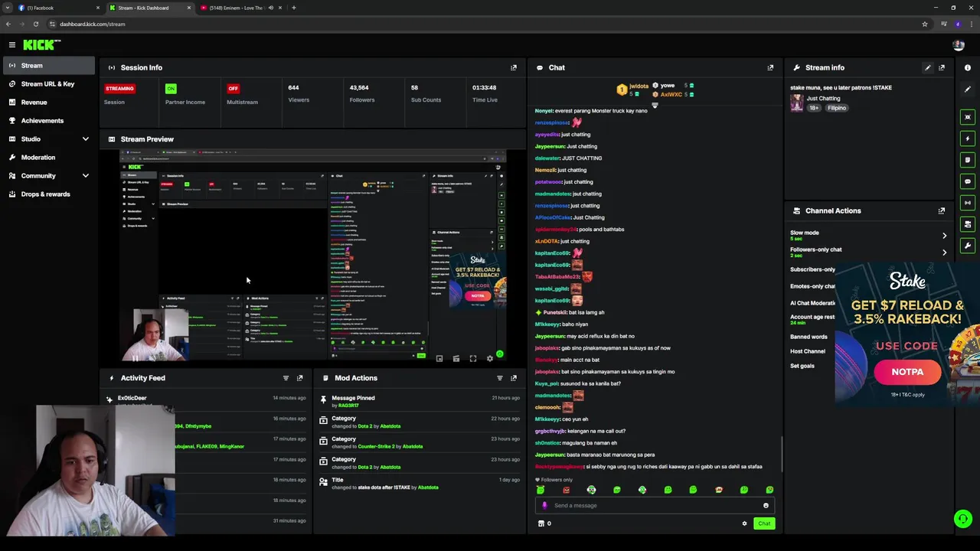Screen dimensions: 980x551
Task: Edit stream info with the pencil icon in the Stream info header
Action: pyautogui.click(x=928, y=67)
